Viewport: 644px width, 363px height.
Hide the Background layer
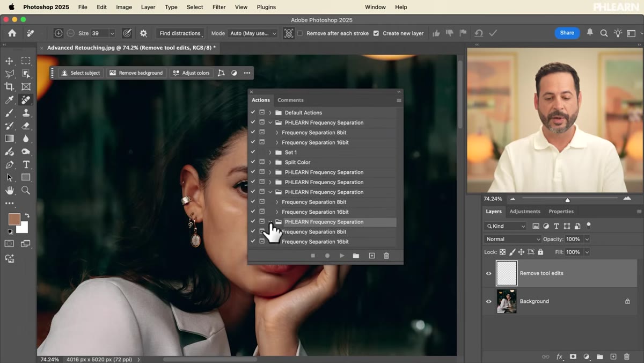488,301
